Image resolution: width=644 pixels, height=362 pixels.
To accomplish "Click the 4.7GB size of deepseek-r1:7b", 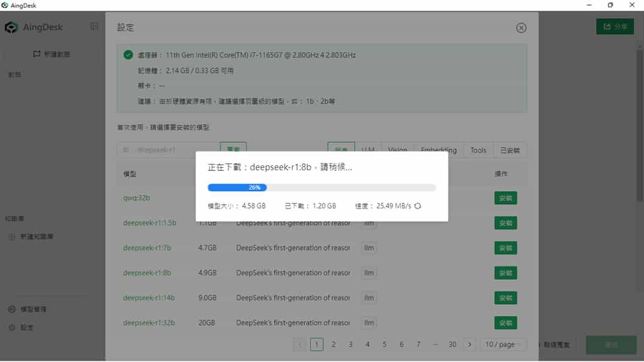I will [207, 248].
